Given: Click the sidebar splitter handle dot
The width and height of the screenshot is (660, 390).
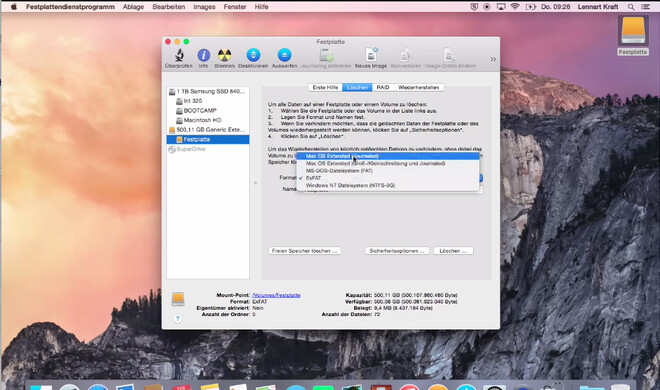Looking at the screenshot, I should (x=255, y=183).
